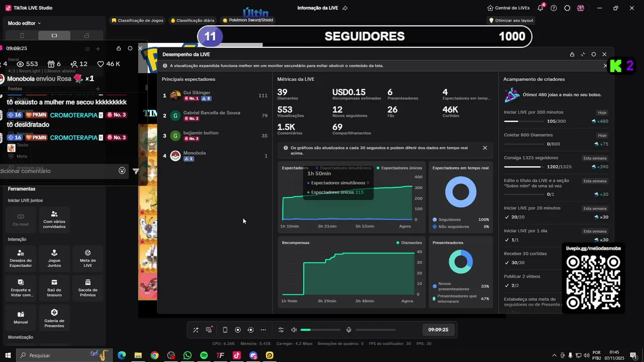This screenshot has height=362, width=644.
Task: Select viewer bejjamin button
Action: pyautogui.click(x=215, y=136)
